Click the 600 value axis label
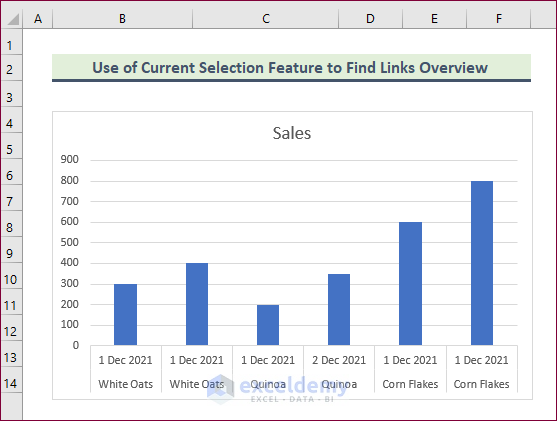 pyautogui.click(x=70, y=222)
